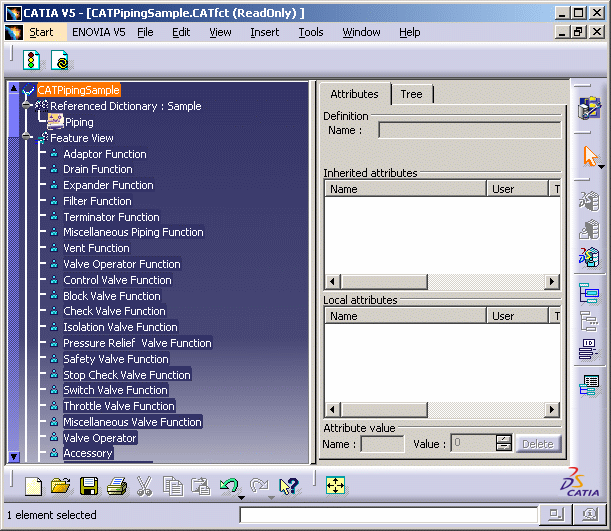
Task: Click the yellow spiral document icon
Action: coord(60,60)
